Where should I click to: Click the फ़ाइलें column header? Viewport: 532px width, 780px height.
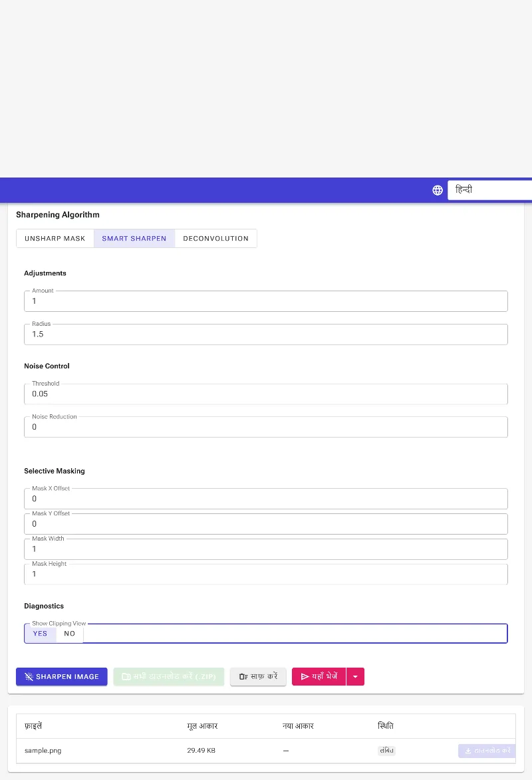(x=33, y=726)
